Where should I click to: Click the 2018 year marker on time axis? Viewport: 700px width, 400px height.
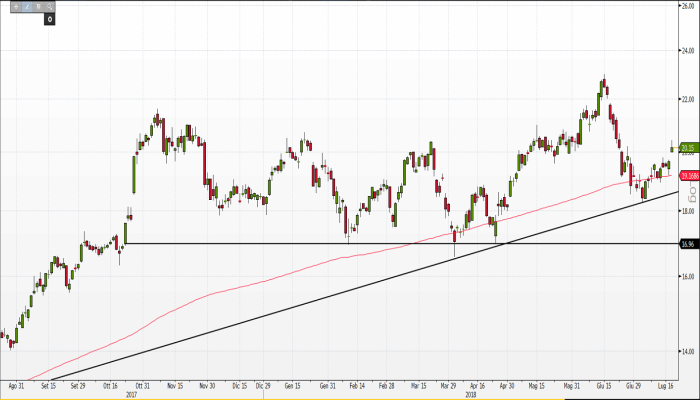click(470, 394)
